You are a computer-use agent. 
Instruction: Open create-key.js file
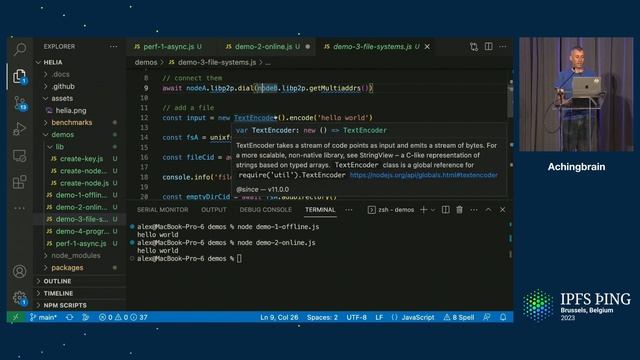coord(80,159)
